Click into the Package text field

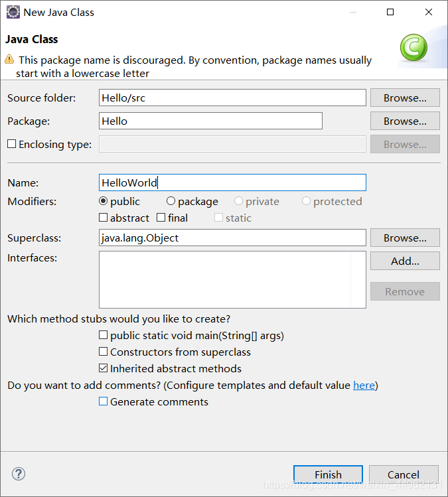tap(210, 121)
